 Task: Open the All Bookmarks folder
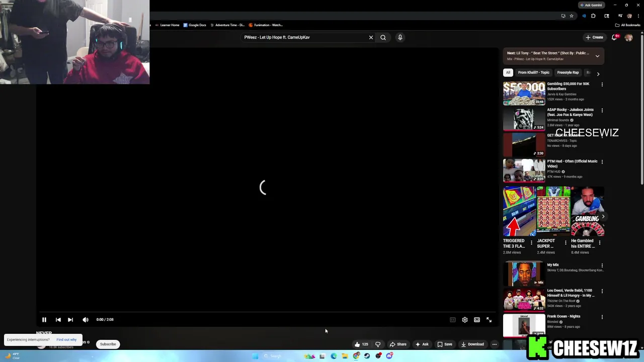(628, 25)
